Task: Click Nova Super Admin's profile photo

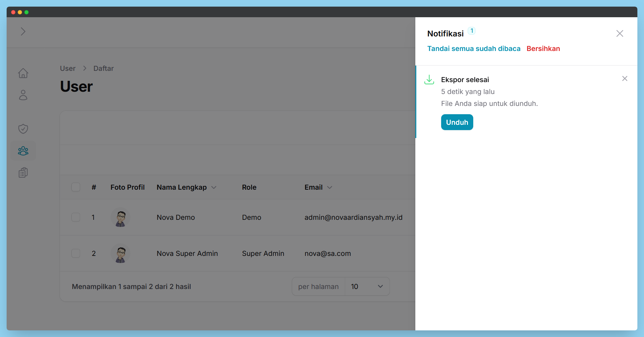Action: [120, 253]
